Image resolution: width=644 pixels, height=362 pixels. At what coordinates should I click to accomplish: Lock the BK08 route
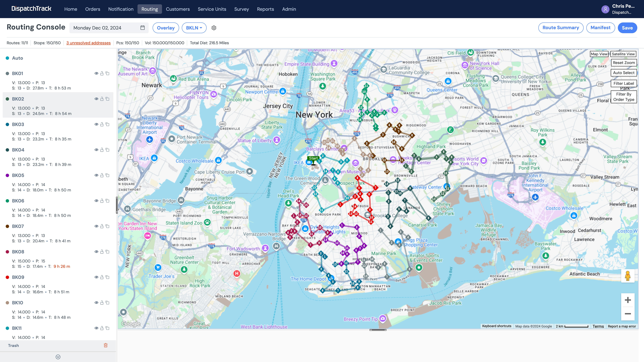pos(102,252)
